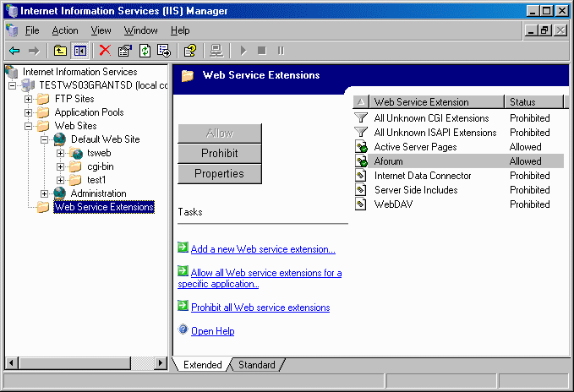
Task: Select the Aforum extension row
Action: point(459,161)
